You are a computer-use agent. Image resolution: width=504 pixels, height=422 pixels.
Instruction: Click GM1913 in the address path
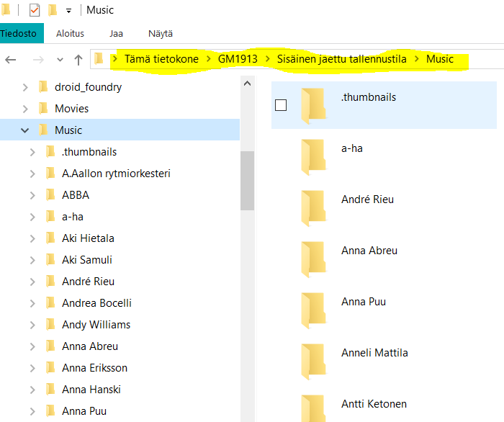click(238, 59)
